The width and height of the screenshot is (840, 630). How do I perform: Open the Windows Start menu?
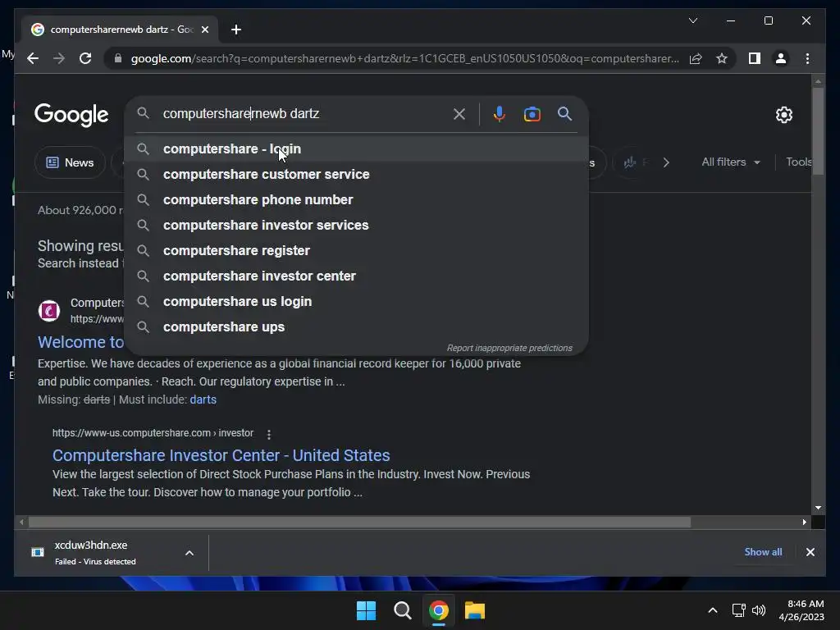367,610
